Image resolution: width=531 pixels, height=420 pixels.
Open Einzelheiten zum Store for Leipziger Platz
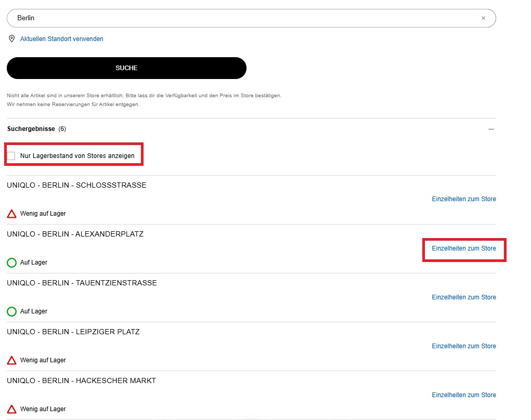(x=463, y=346)
